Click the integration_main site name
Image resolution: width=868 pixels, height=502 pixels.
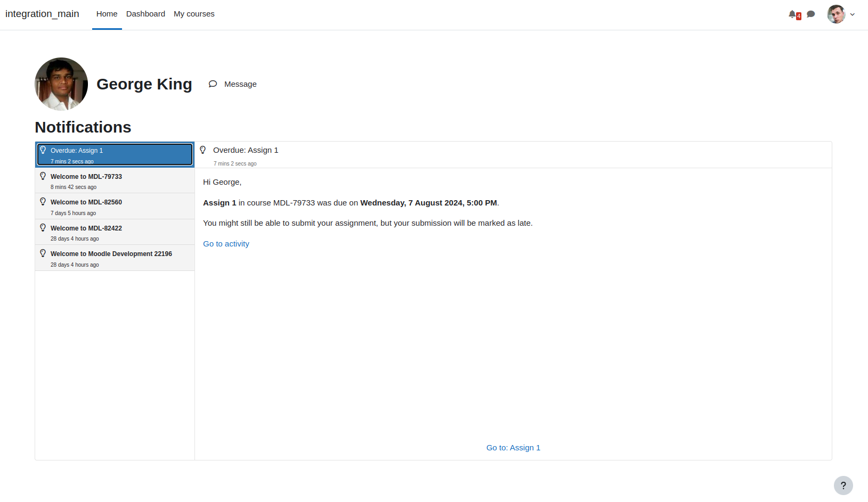click(x=42, y=14)
